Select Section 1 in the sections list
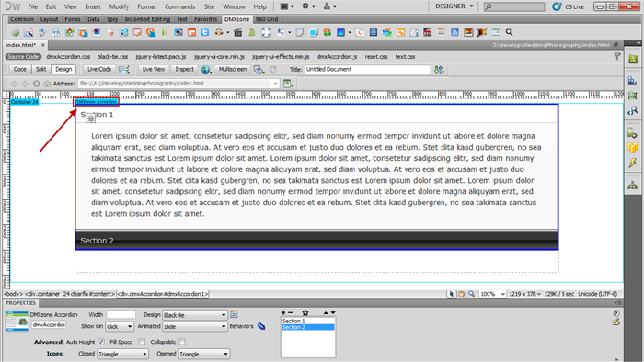This screenshot has width=644, height=362. pyautogui.click(x=308, y=321)
